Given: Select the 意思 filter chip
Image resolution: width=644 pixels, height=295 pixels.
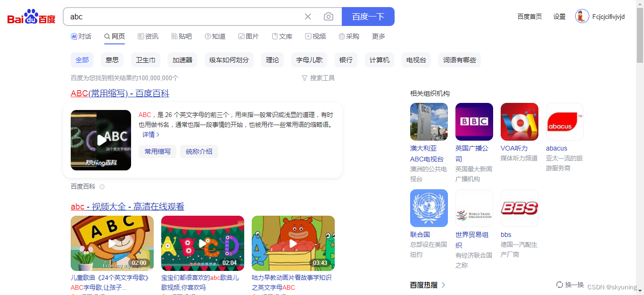Looking at the screenshot, I should pos(112,60).
